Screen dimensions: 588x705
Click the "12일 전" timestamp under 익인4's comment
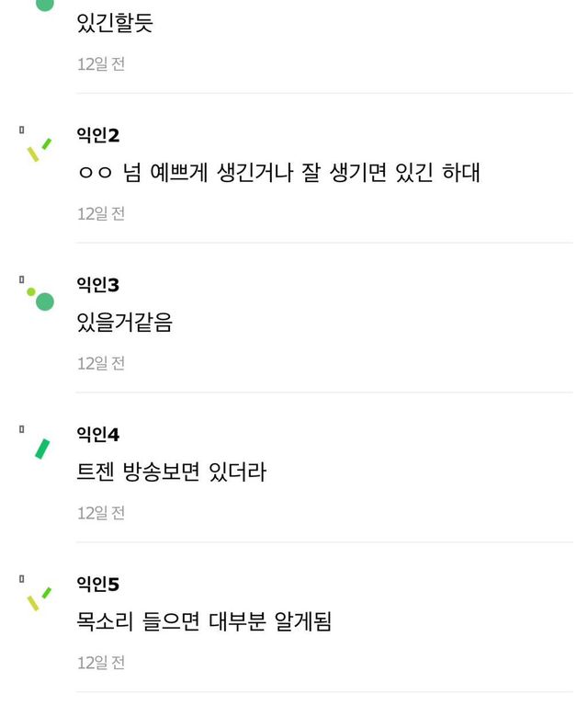coord(101,513)
